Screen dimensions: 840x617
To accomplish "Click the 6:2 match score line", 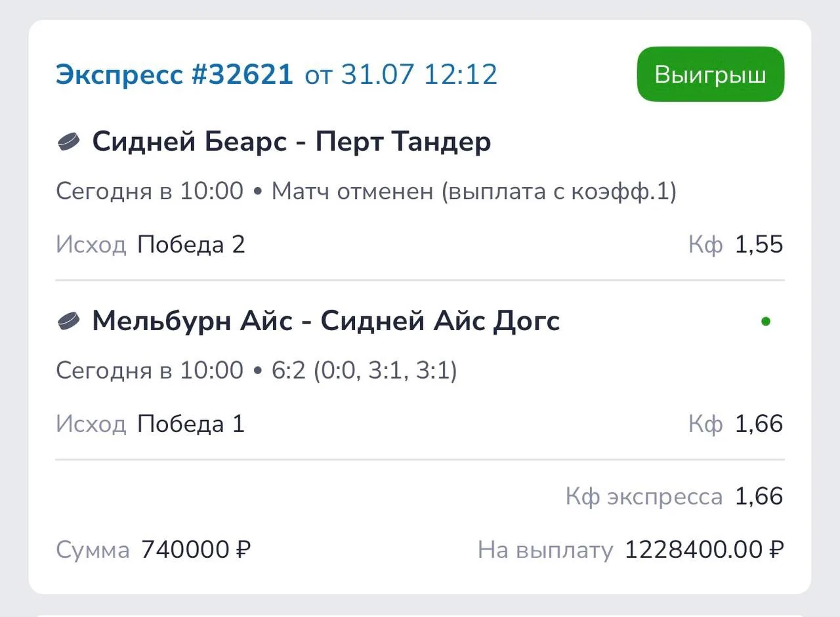I will 364,371.
